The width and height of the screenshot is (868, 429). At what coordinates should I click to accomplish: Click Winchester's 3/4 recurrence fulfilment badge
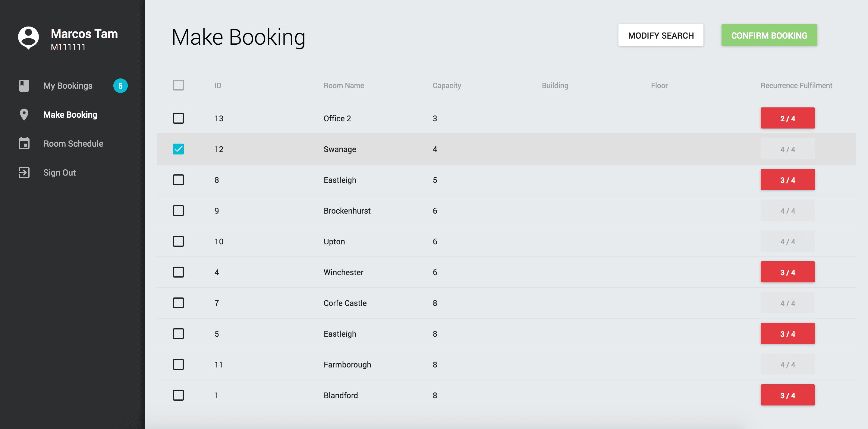787,272
